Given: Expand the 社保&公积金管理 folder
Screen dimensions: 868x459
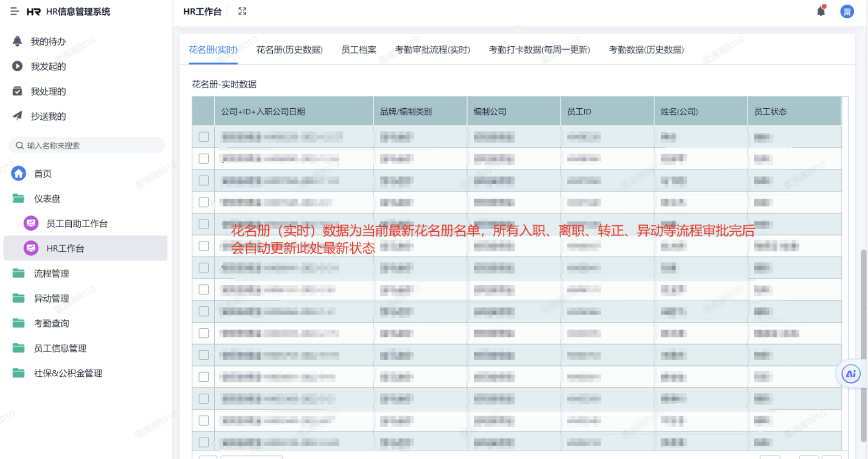Looking at the screenshot, I should [68, 373].
